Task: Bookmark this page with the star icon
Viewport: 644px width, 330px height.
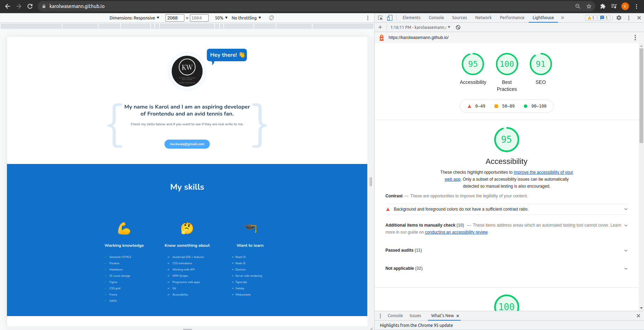Action: tap(589, 6)
